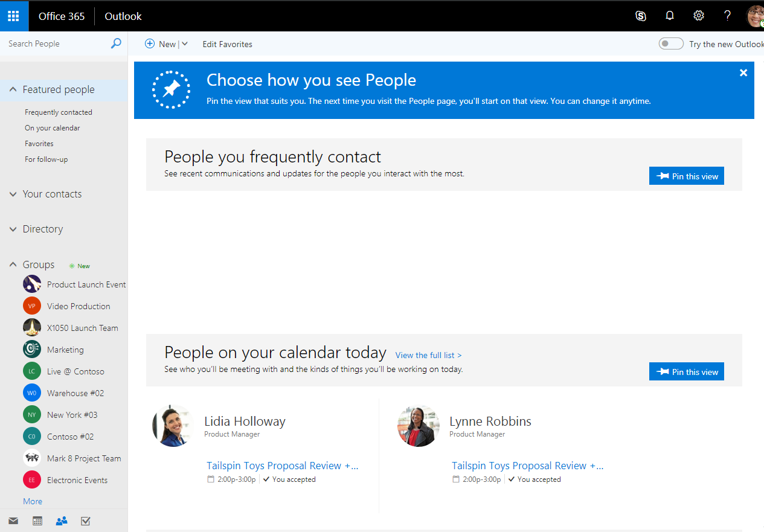The width and height of the screenshot is (764, 532).
Task: Open the Product Launch Event group icon
Action: coord(32,284)
